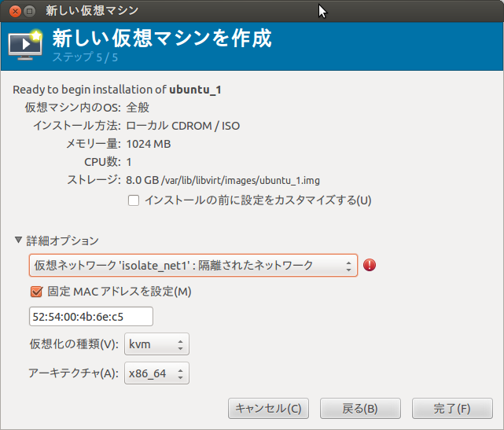Click the 新しい仮想マシンを作成 header title

pyautogui.click(x=162, y=39)
